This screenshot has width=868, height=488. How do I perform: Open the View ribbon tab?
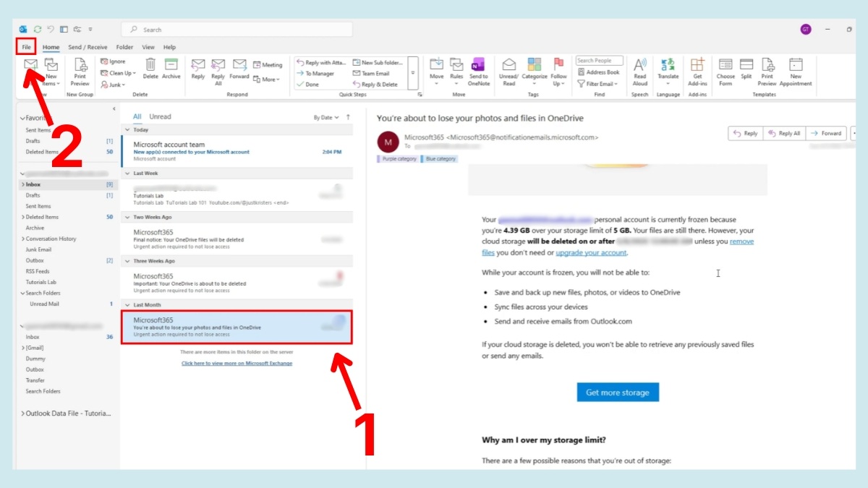pyautogui.click(x=148, y=47)
